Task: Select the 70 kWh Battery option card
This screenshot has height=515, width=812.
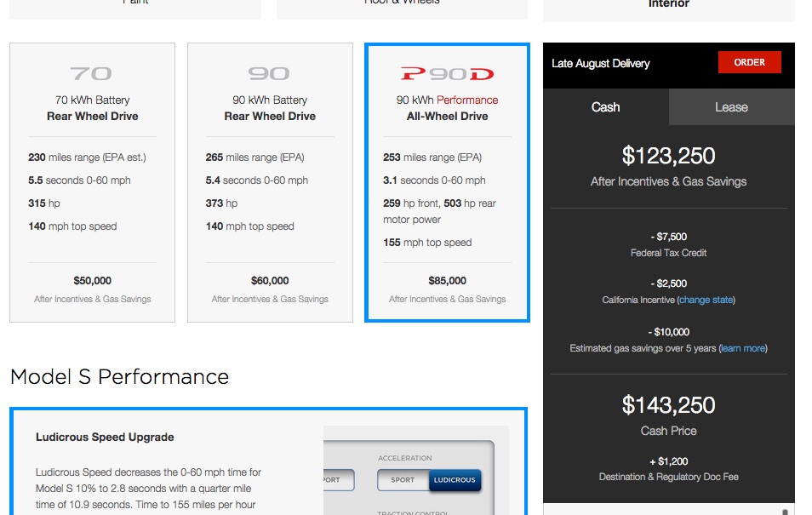Action: (x=92, y=182)
